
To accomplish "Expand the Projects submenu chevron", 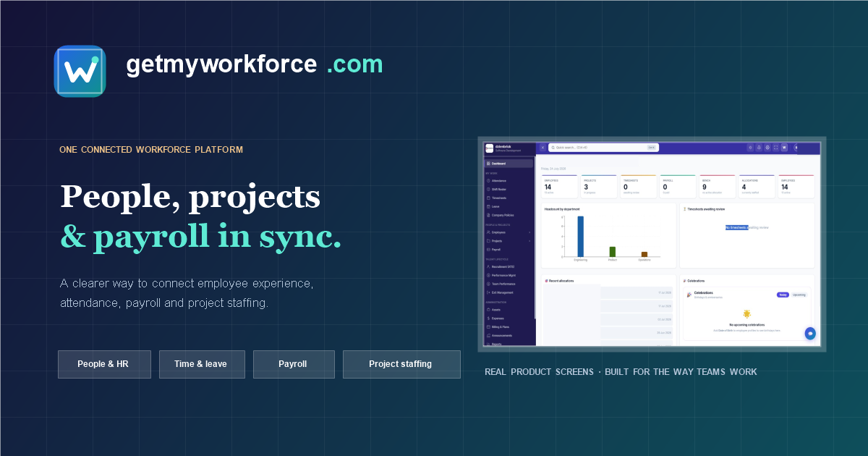I will pyautogui.click(x=529, y=241).
